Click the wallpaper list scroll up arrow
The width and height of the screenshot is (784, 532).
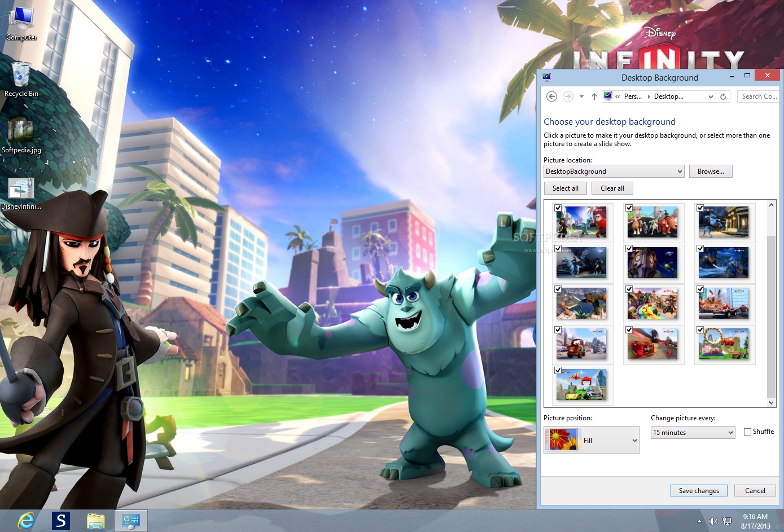tap(772, 205)
